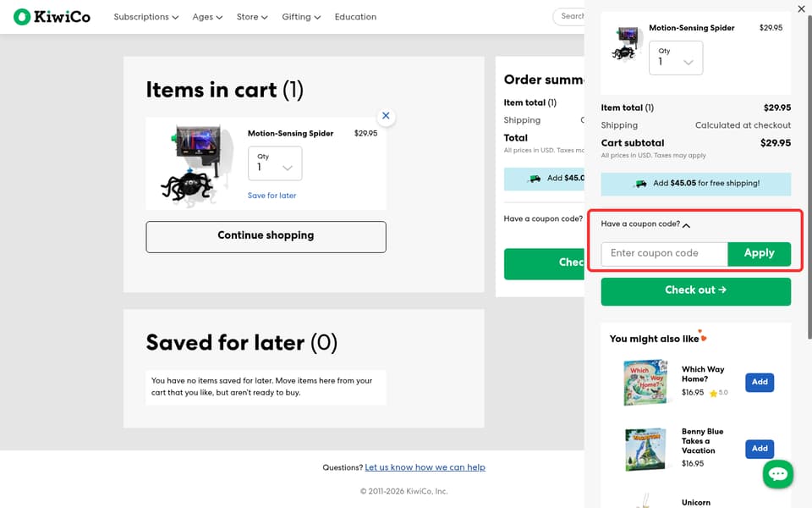Screen dimensions: 812x508
Task: Open the Which Way Home? book thumbnail
Action: click(x=645, y=382)
